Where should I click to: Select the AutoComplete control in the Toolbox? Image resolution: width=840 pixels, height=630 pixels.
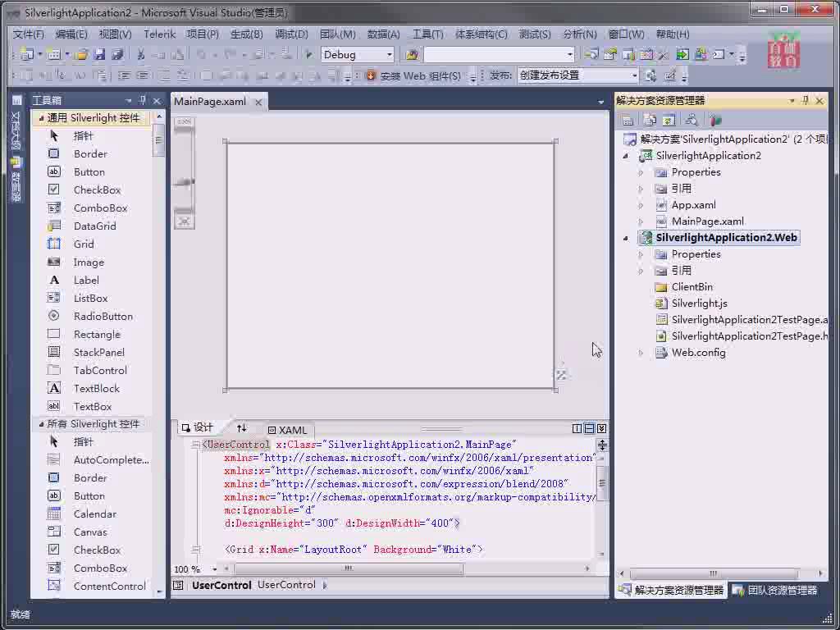pos(111,459)
